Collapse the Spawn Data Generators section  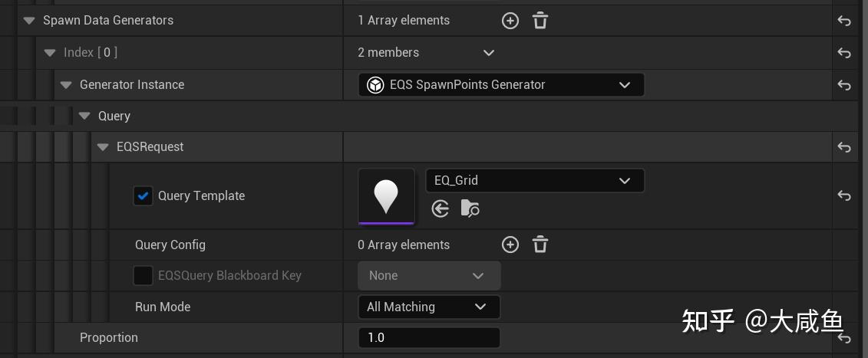pyautogui.click(x=29, y=21)
